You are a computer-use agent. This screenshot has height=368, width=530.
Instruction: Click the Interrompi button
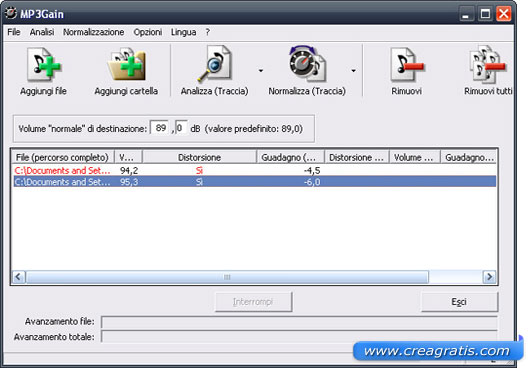point(254,302)
